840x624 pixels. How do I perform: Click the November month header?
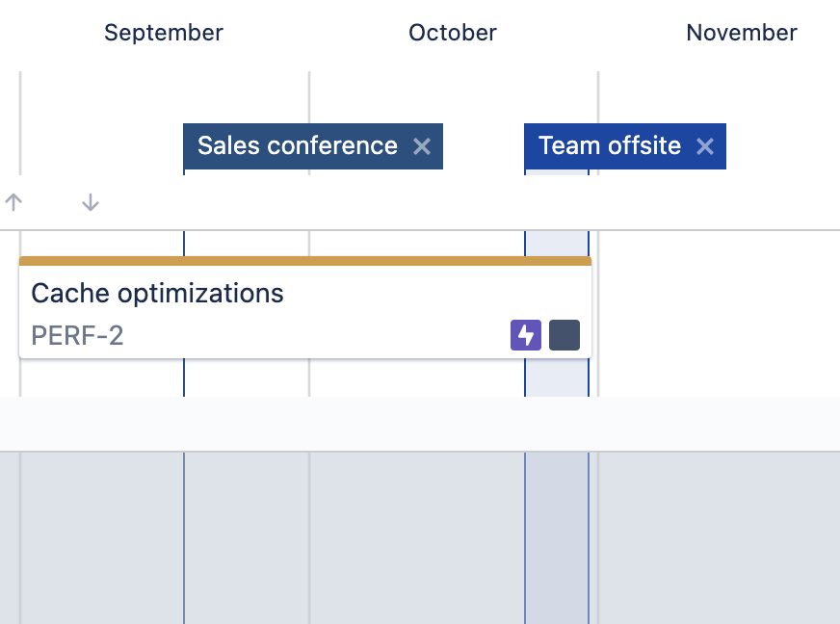(x=742, y=33)
